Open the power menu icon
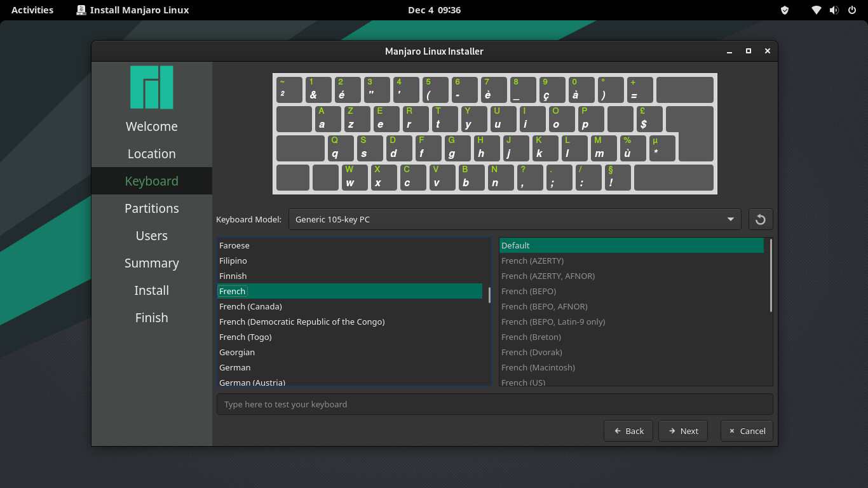The width and height of the screenshot is (868, 488). coord(851,10)
